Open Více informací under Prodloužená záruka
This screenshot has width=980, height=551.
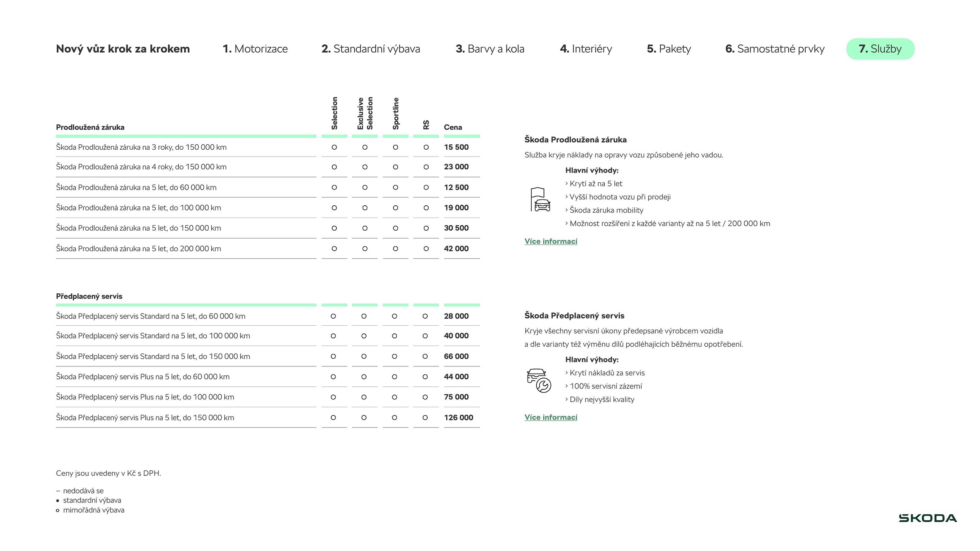550,241
